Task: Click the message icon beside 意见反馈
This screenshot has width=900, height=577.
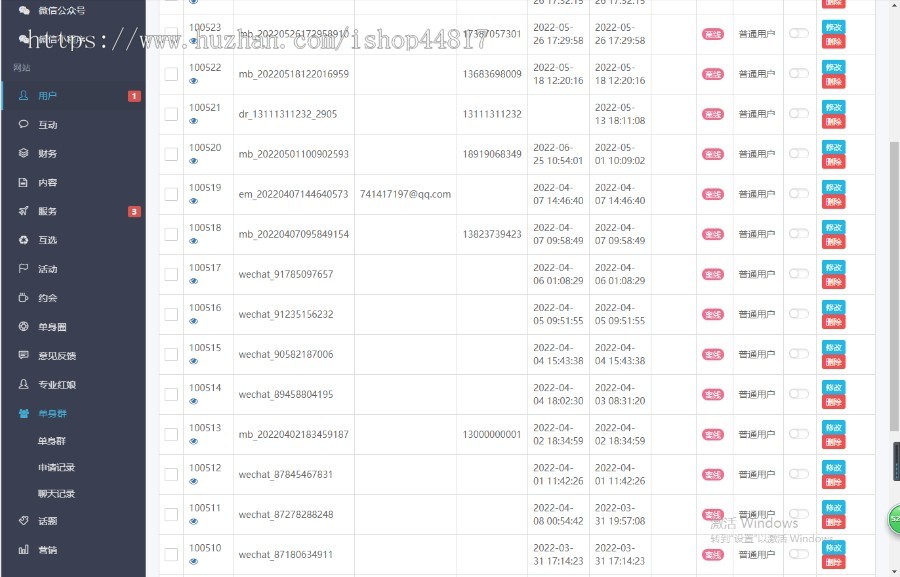Action: coord(24,355)
